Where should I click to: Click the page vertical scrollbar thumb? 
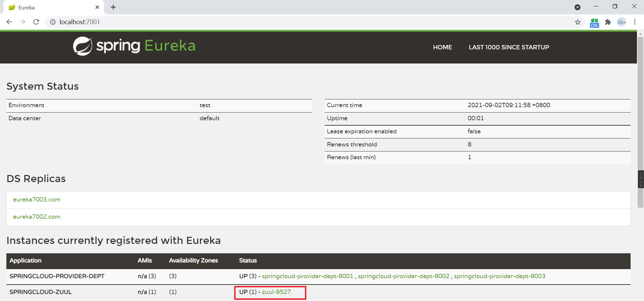(640, 123)
